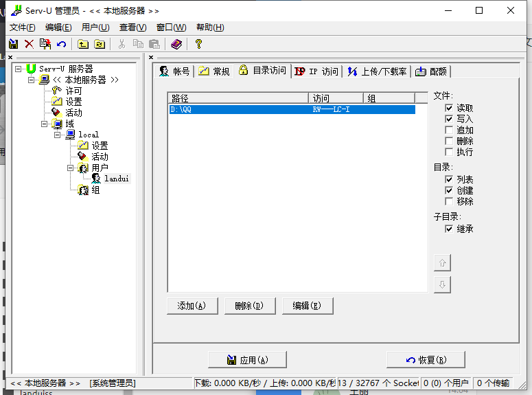Close the left tree pane with X
Viewport: 532px width, 395px height.
click(10, 58)
